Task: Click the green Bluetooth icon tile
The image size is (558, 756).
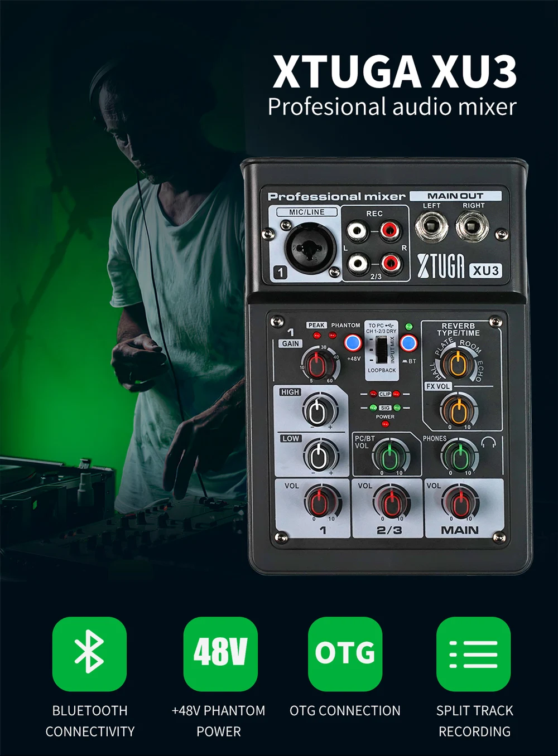Action: (x=89, y=653)
